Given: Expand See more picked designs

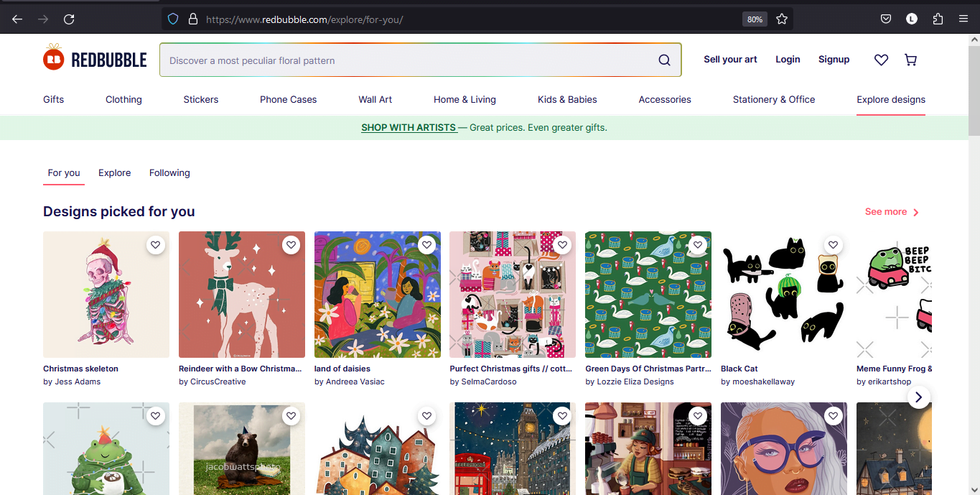Looking at the screenshot, I should (886, 211).
